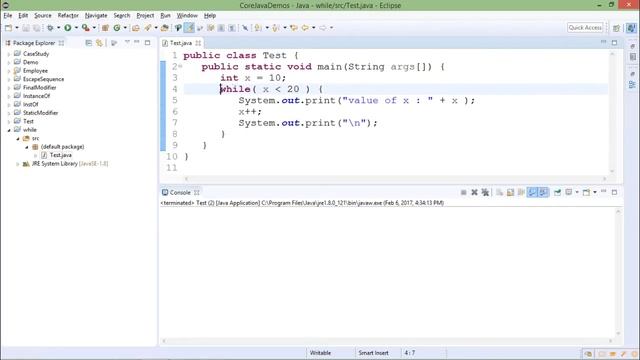Open the Project menu
The image size is (640, 360).
pyautogui.click(x=145, y=16)
